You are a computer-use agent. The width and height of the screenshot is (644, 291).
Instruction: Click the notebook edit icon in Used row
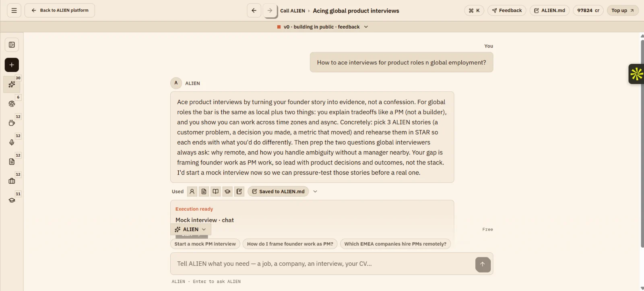click(239, 192)
